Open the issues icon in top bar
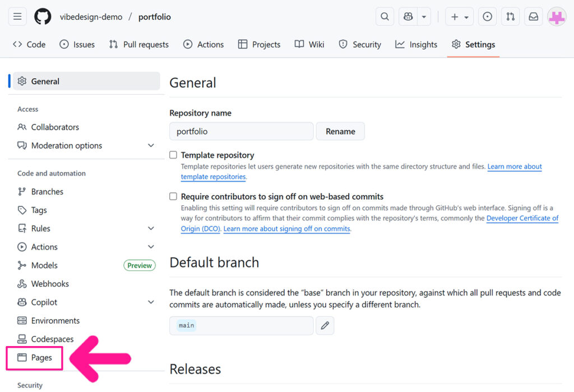 [x=488, y=17]
